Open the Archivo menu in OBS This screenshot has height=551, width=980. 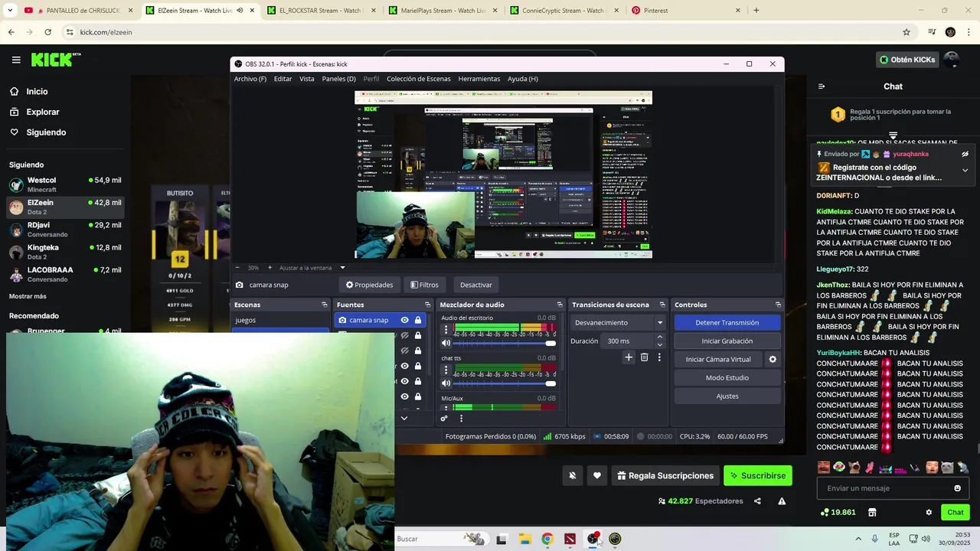click(x=250, y=79)
